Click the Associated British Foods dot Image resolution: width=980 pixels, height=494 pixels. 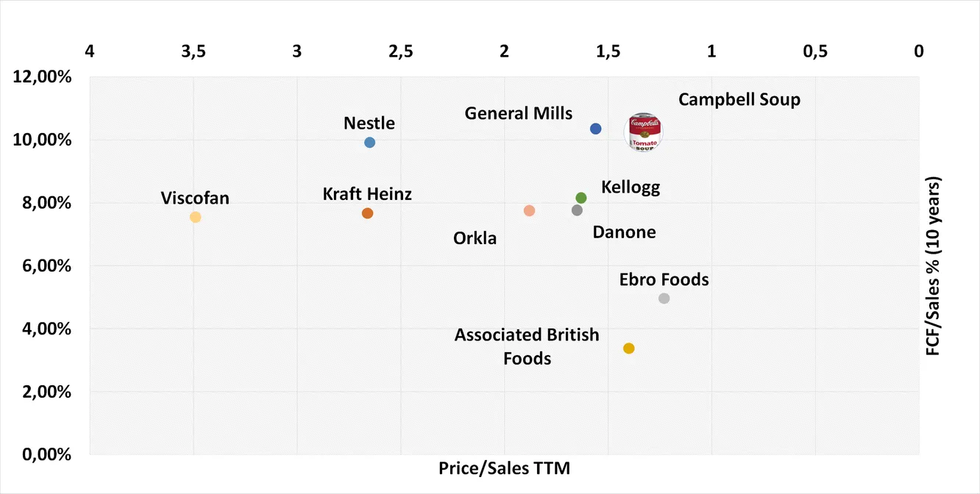(x=629, y=348)
